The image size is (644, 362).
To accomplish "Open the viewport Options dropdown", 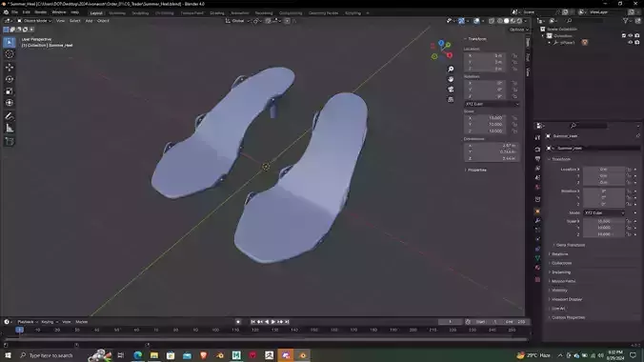I will point(519,30).
